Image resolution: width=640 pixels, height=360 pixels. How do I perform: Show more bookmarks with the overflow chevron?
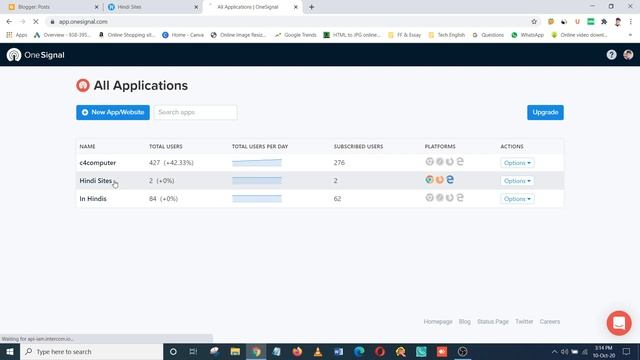click(630, 35)
